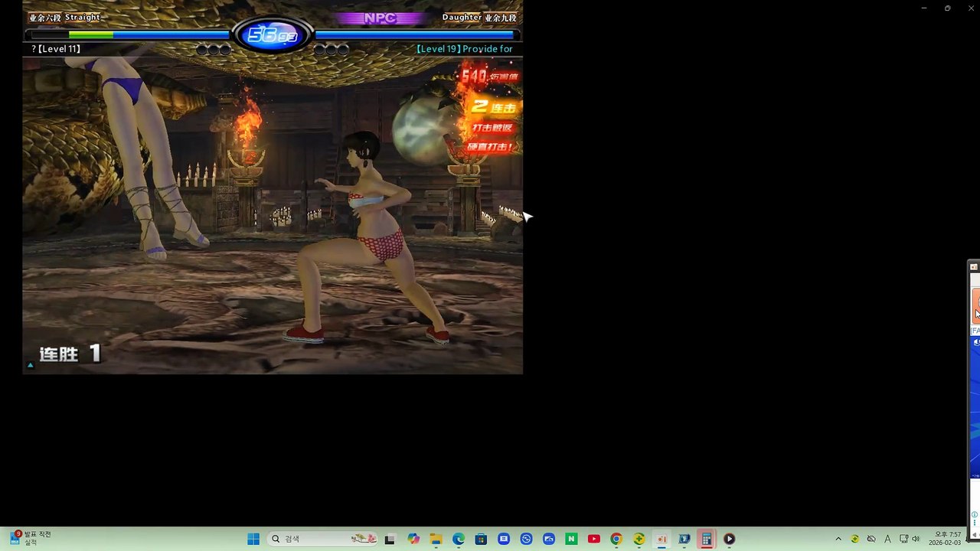Open the Windows Start menu
Screen dimensions: 980x551
[x=253, y=539]
